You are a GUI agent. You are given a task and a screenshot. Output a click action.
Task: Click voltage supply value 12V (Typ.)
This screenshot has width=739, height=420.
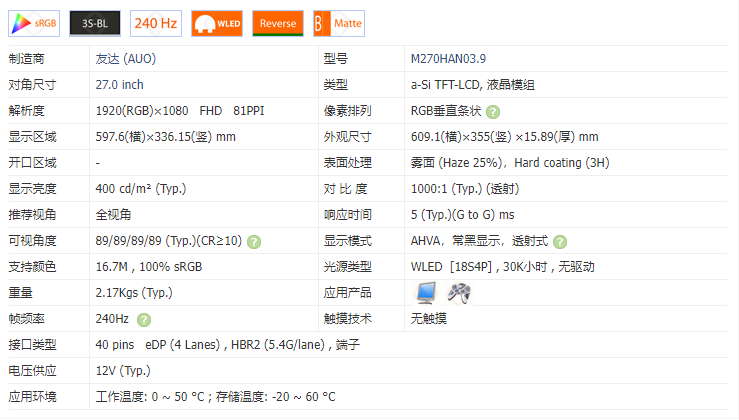tap(123, 371)
